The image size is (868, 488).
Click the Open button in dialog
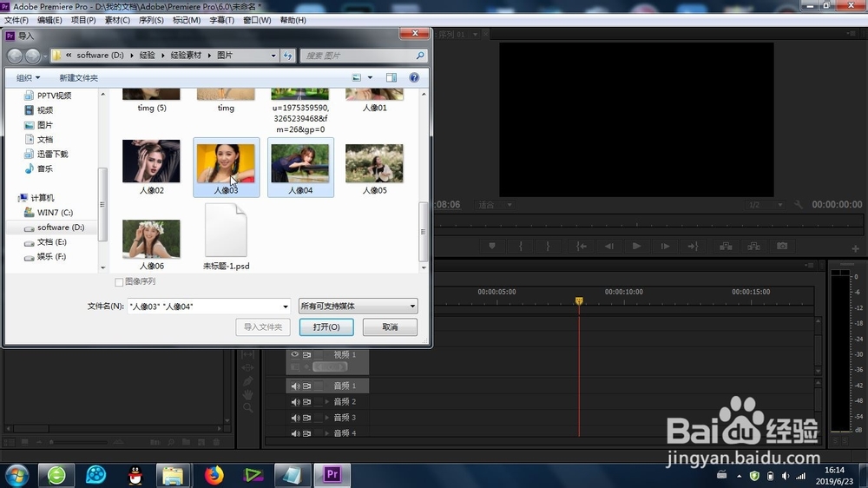coord(326,326)
